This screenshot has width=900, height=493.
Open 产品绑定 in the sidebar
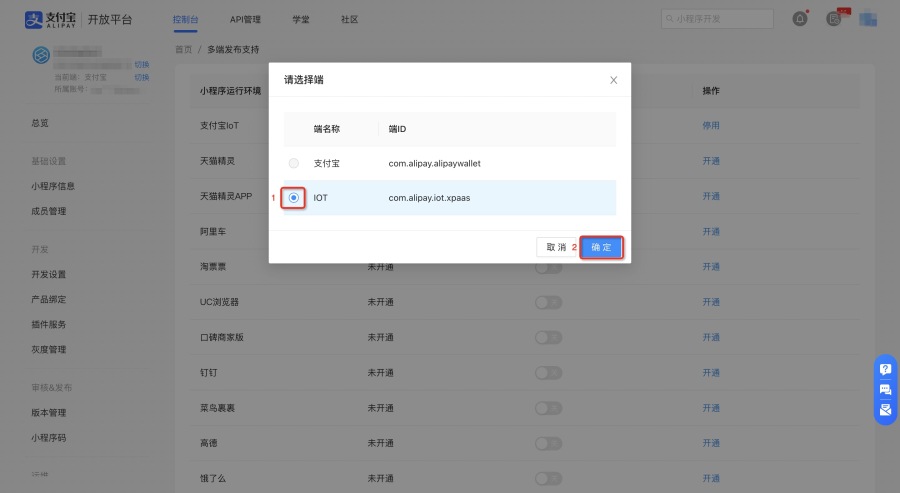[x=49, y=299]
